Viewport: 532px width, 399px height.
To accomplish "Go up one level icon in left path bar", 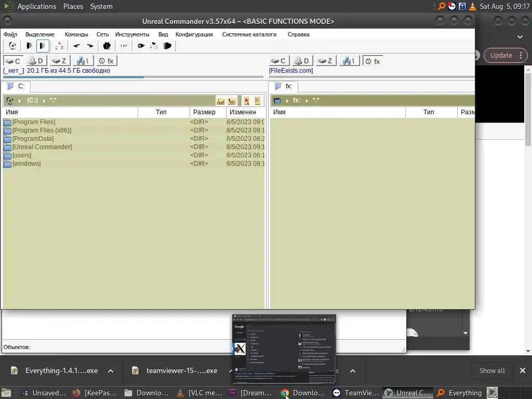I will [x=232, y=101].
